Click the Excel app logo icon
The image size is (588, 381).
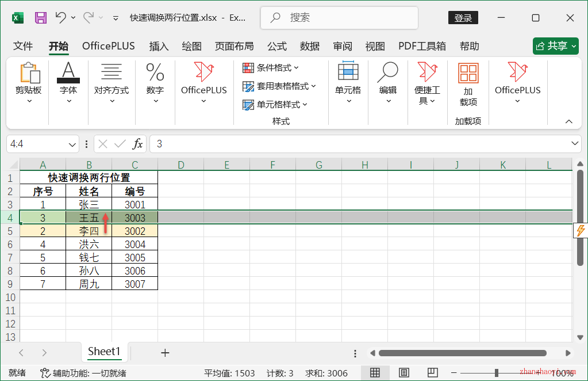[18, 18]
